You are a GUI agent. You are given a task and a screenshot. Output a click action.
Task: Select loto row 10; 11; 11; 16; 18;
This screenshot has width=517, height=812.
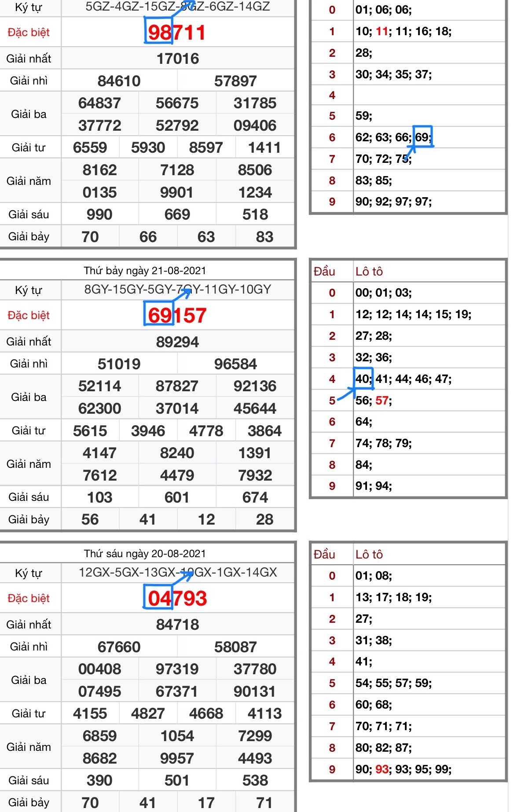(403, 31)
